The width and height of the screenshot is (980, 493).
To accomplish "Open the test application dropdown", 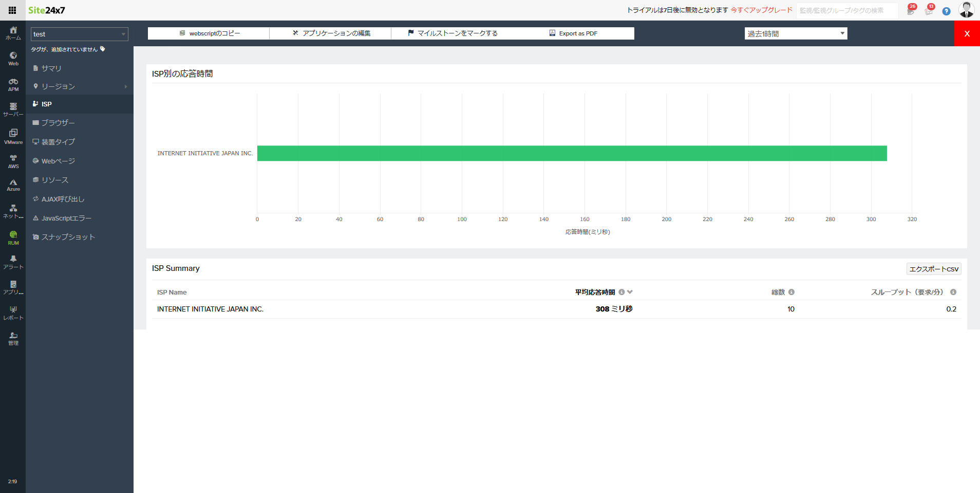I will (80, 34).
